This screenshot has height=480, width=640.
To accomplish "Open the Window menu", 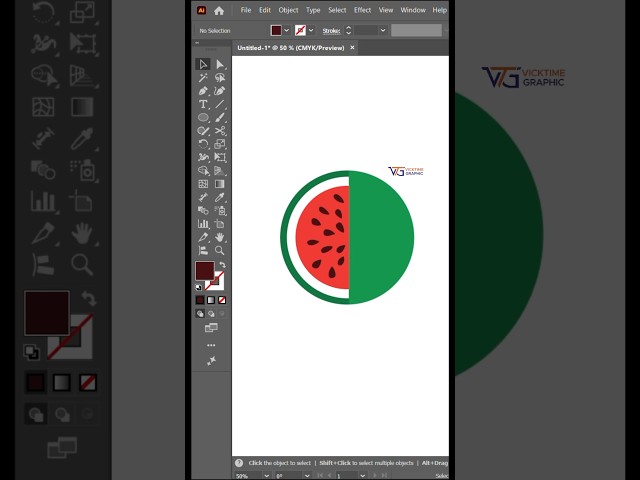I will click(413, 10).
